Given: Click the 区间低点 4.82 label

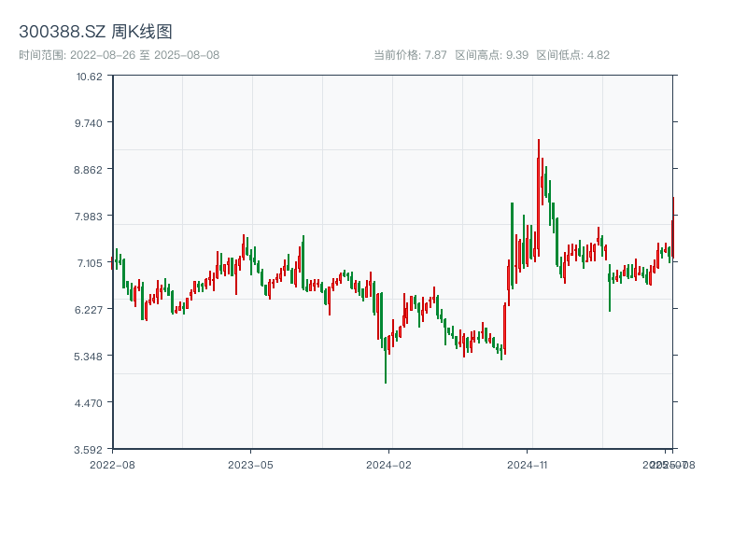Looking at the screenshot, I should [x=572, y=55].
